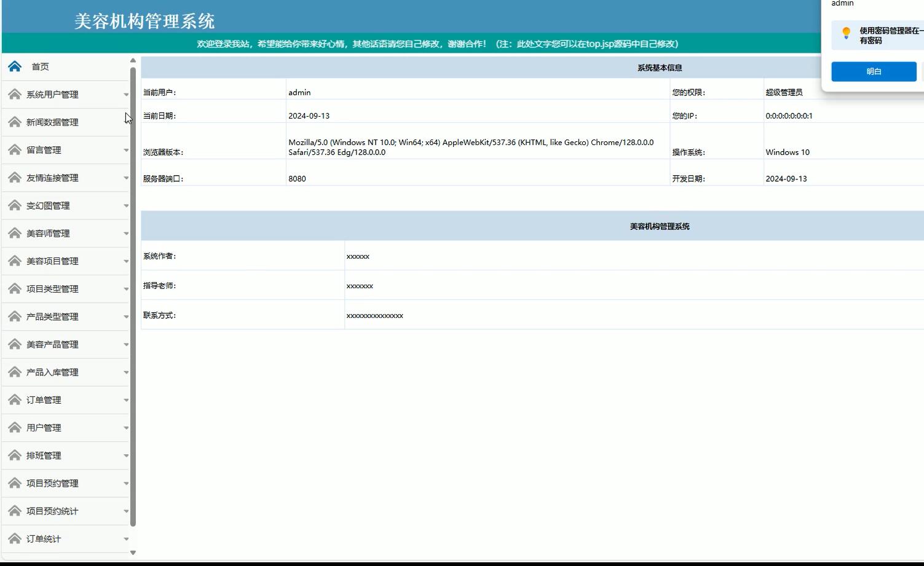This screenshot has height=566, width=924.
Task: Click the home icon beside 产品类型管理
Action: (14, 316)
